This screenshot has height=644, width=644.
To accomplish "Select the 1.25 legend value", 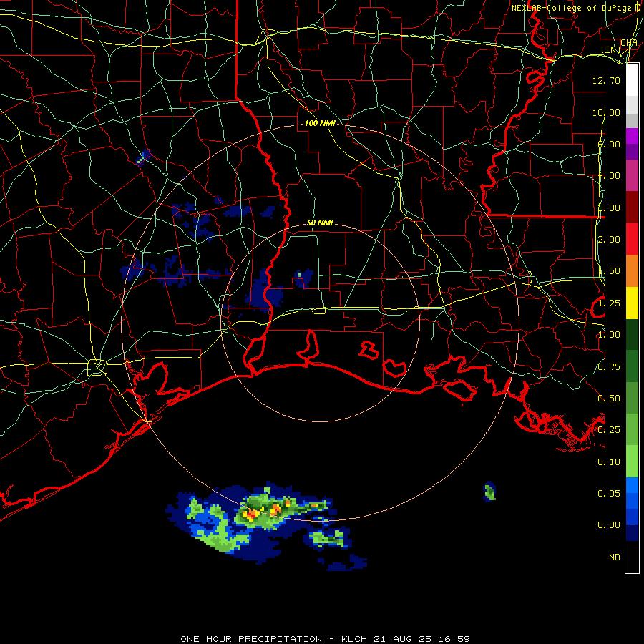I will point(609,303).
